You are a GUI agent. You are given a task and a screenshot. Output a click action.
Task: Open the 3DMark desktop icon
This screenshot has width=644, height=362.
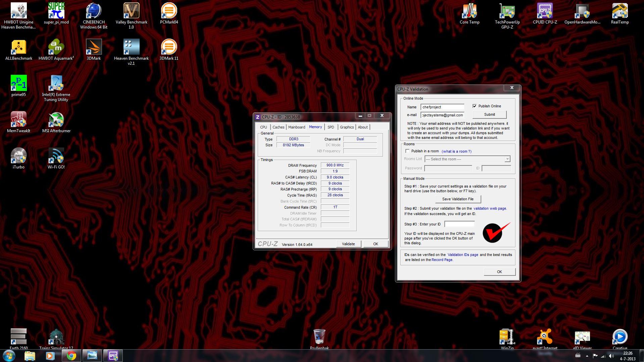tap(94, 50)
